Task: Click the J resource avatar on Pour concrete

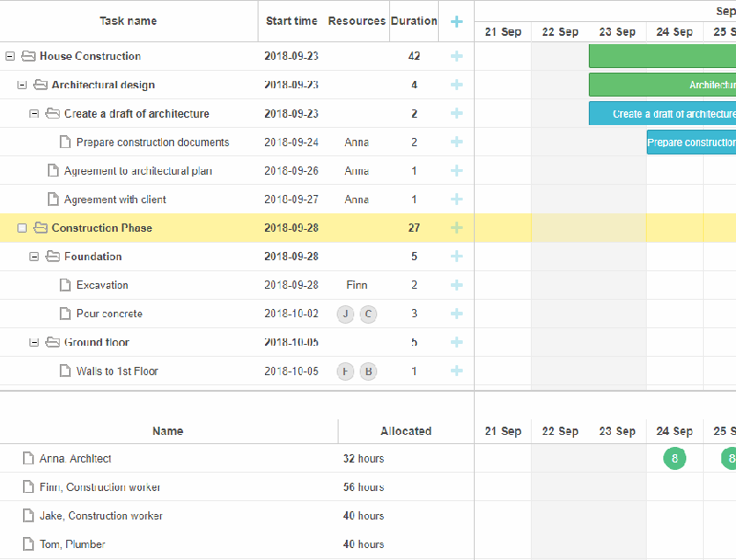Action: (x=345, y=314)
